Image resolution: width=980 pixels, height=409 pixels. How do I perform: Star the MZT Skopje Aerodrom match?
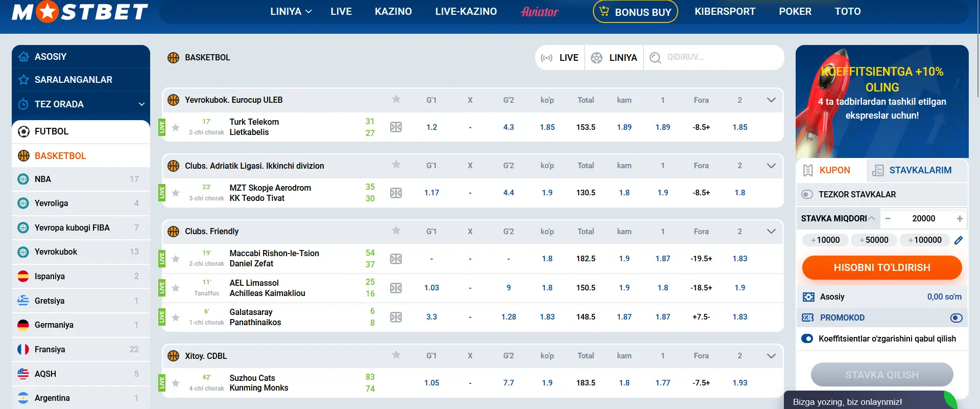[x=176, y=193]
